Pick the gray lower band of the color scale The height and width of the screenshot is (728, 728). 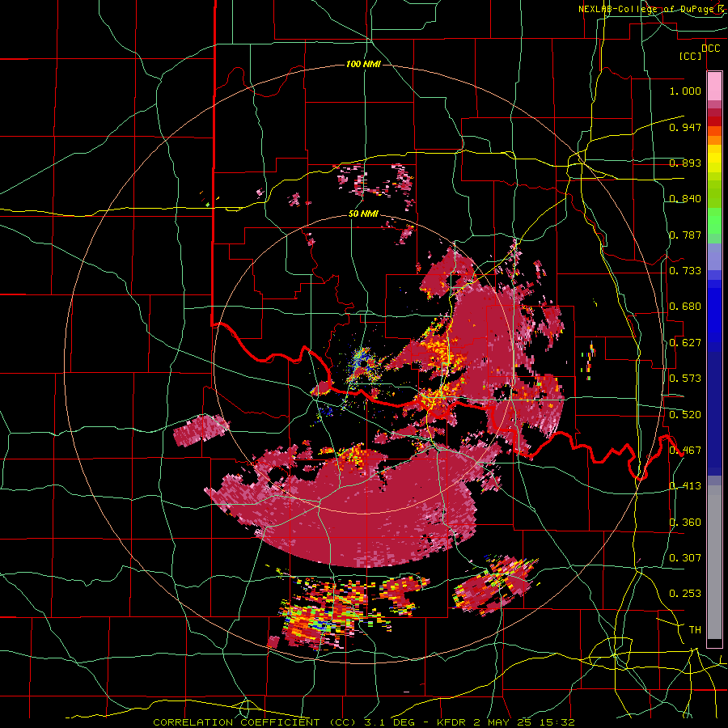[714, 562]
